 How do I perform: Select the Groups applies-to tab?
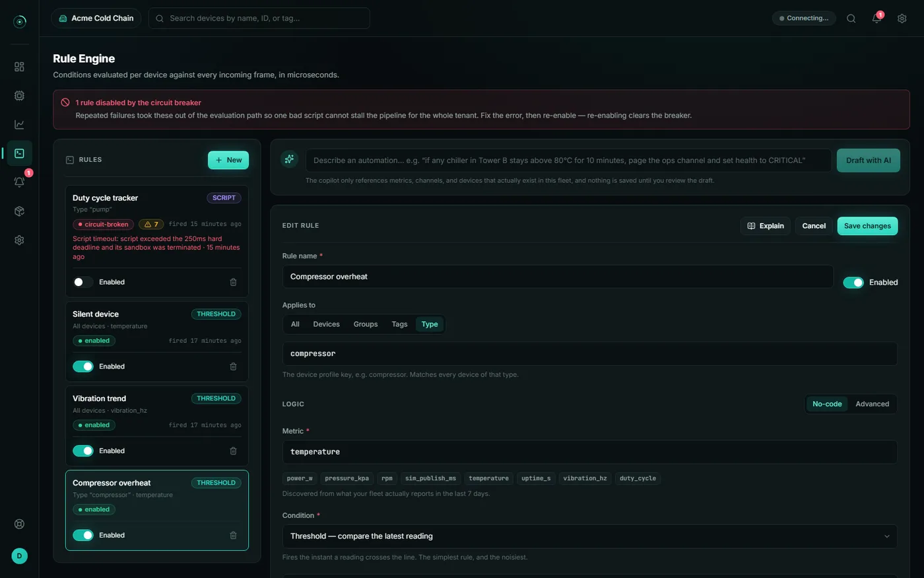(366, 324)
